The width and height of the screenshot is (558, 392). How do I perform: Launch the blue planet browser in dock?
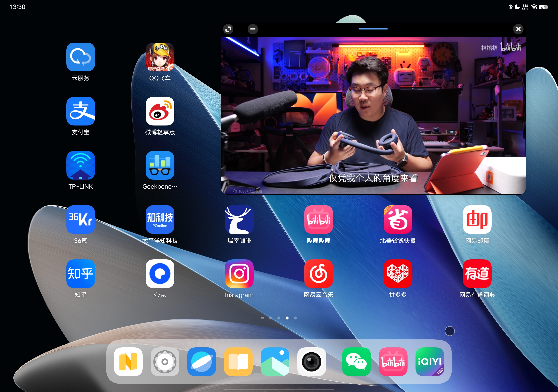[201, 361]
